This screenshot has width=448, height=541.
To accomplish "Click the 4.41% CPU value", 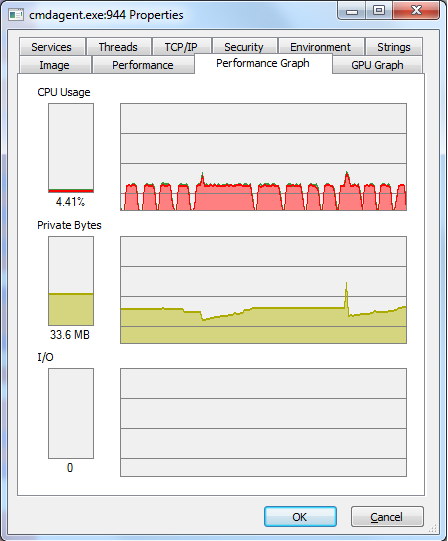I will point(70,202).
